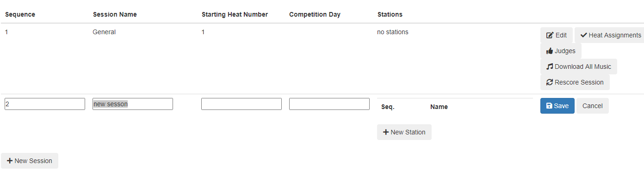The width and height of the screenshot is (644, 170).
Task: Focus the Sequence input containing 2
Action: pyautogui.click(x=45, y=104)
